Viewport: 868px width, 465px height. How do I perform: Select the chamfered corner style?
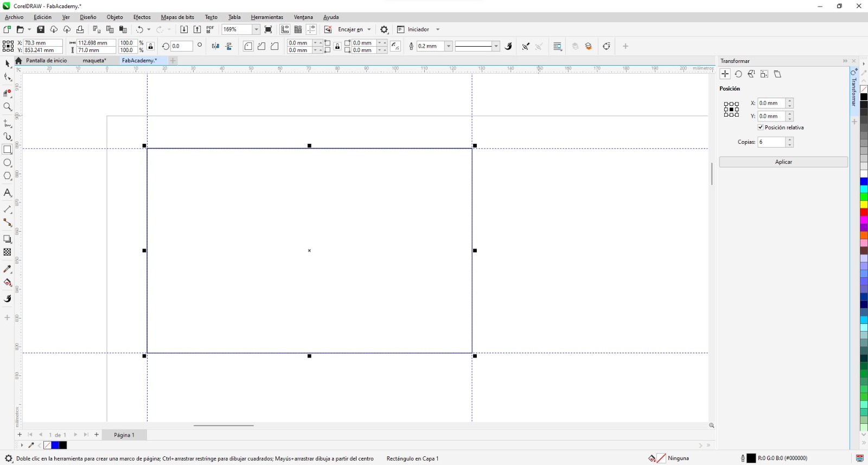tap(275, 46)
